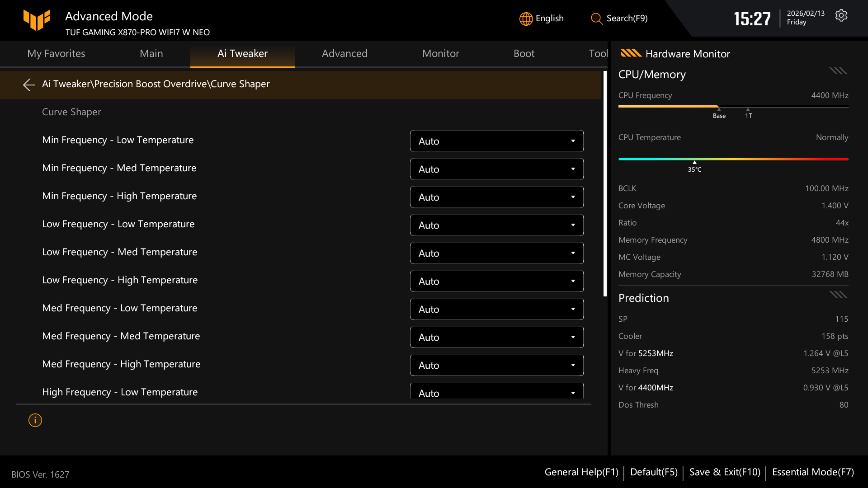Switch to Essential Mode(F7)
This screenshot has height=488, width=868.
812,472
